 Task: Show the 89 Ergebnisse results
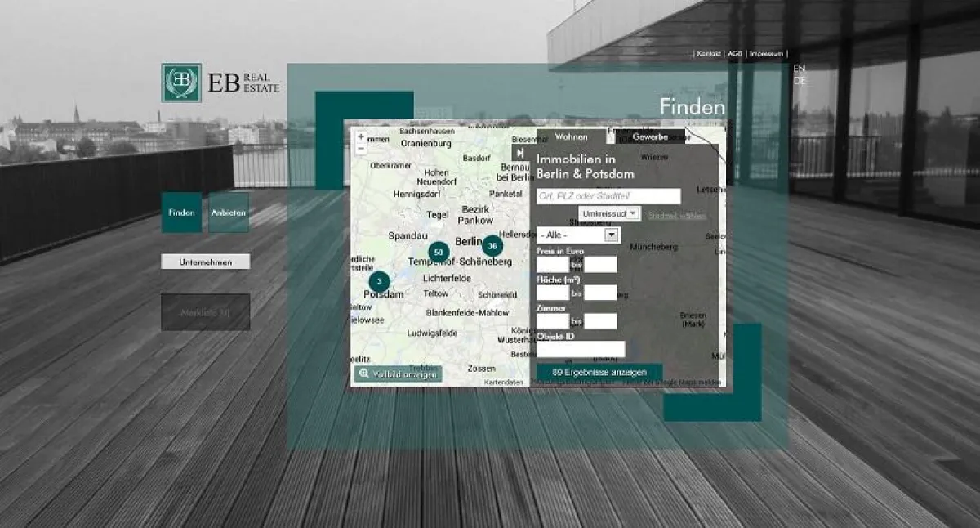599,373
